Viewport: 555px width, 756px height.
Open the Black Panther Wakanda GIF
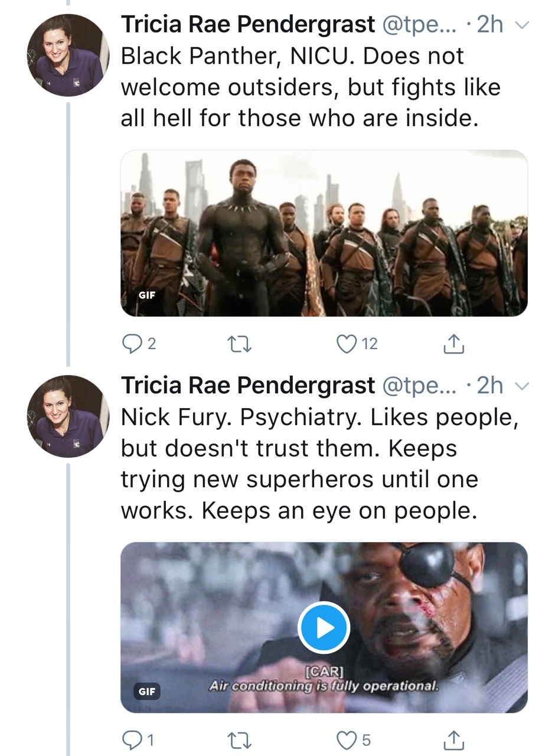pos(324,233)
